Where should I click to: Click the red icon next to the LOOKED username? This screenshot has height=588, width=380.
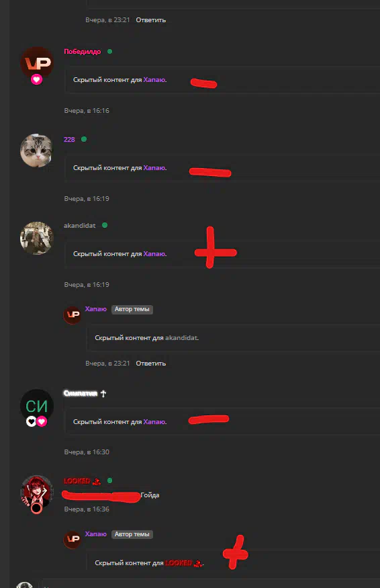coord(97,481)
